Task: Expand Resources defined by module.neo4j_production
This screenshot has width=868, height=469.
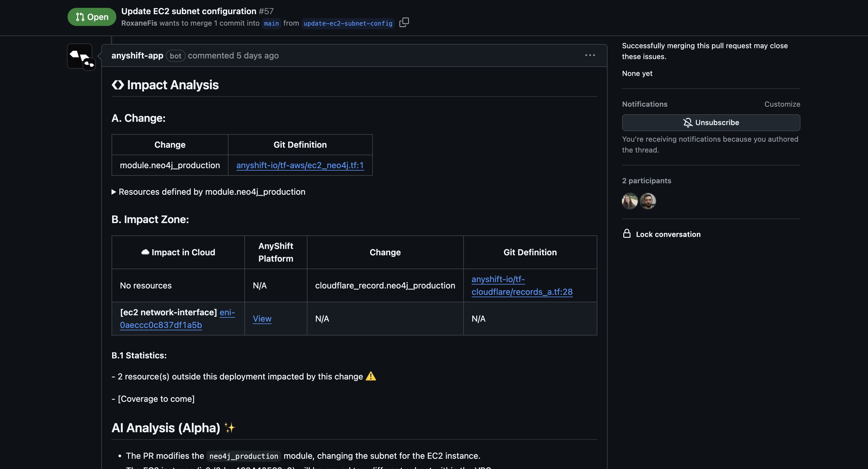Action: [208, 192]
